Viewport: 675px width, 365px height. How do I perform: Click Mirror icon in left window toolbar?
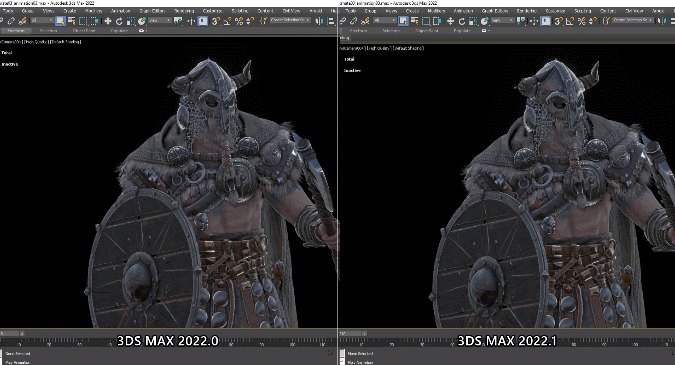319,21
